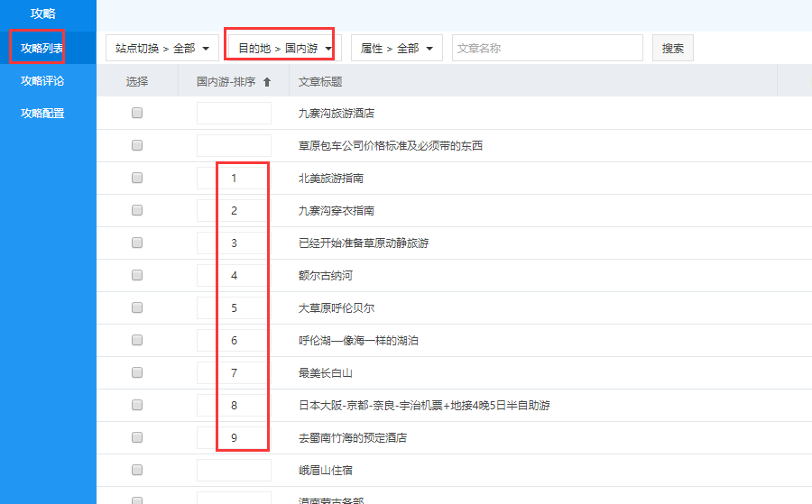This screenshot has height=504, width=812.
Task: Select the 最美长白山 row checkbox
Action: pyautogui.click(x=137, y=373)
